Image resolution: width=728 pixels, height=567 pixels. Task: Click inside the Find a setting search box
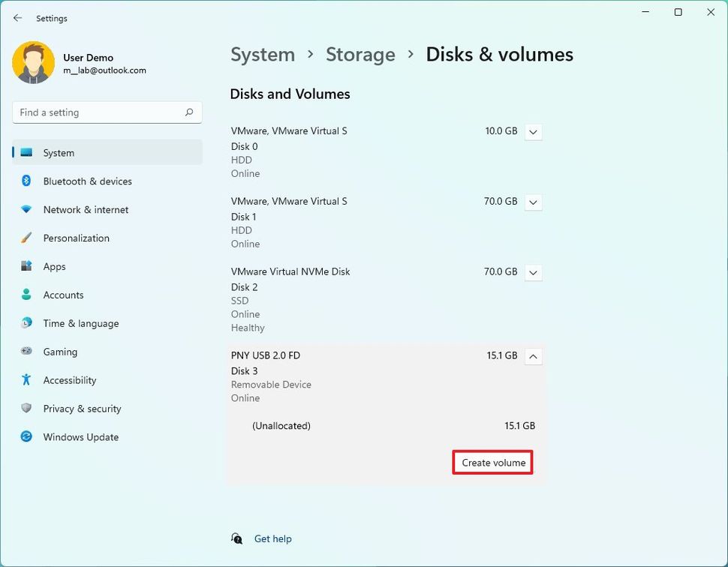(107, 112)
